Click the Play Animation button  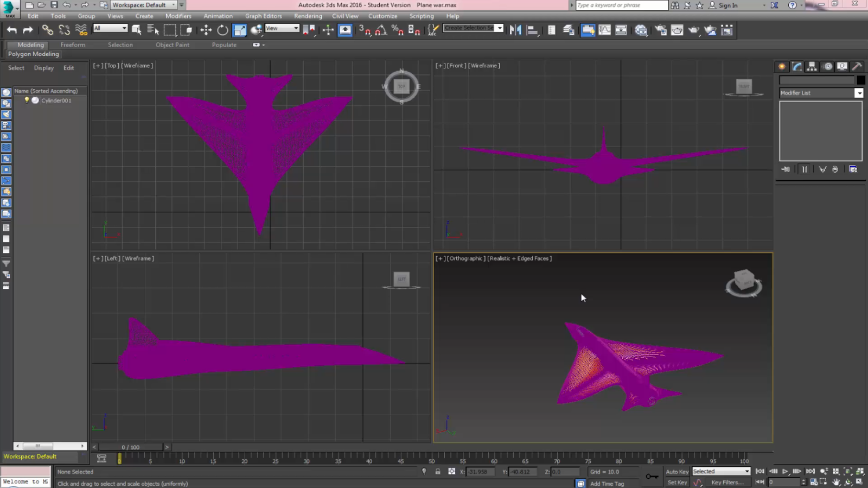[x=785, y=471]
